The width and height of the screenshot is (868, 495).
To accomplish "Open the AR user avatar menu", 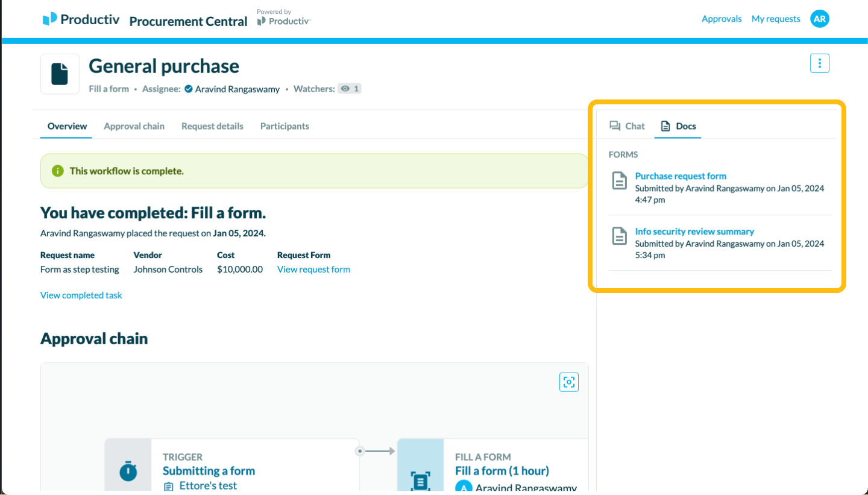I will point(820,19).
